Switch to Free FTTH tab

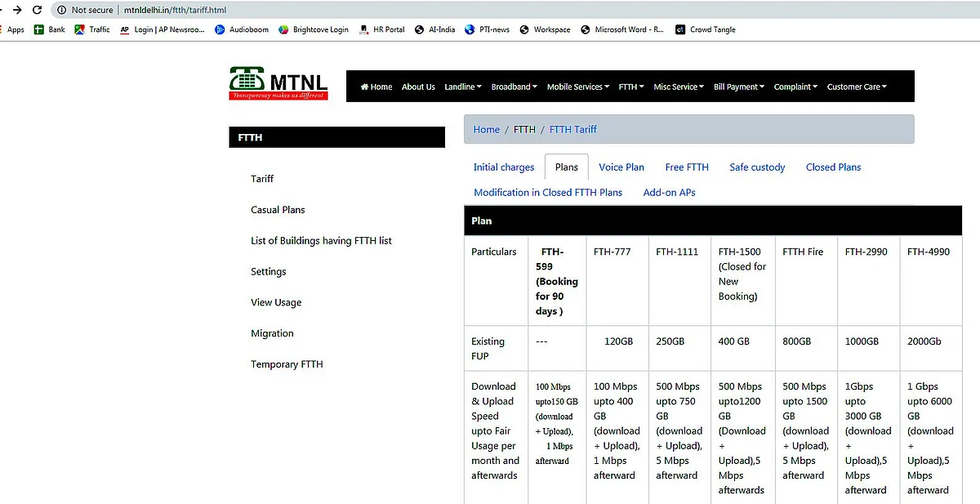(687, 167)
